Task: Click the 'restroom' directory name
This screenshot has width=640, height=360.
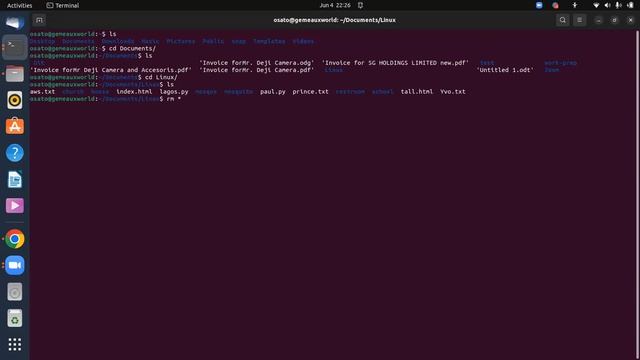Action: 350,91
